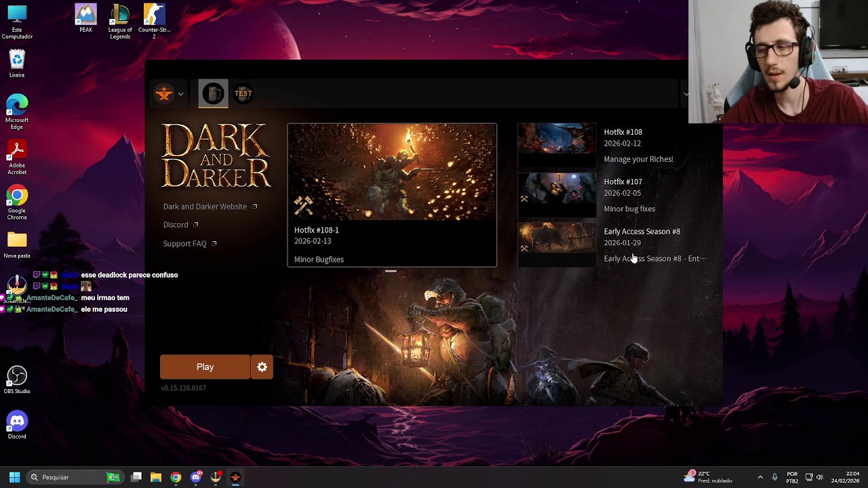
Task: Select the Lixeira recycle bin icon
Action: (17, 64)
